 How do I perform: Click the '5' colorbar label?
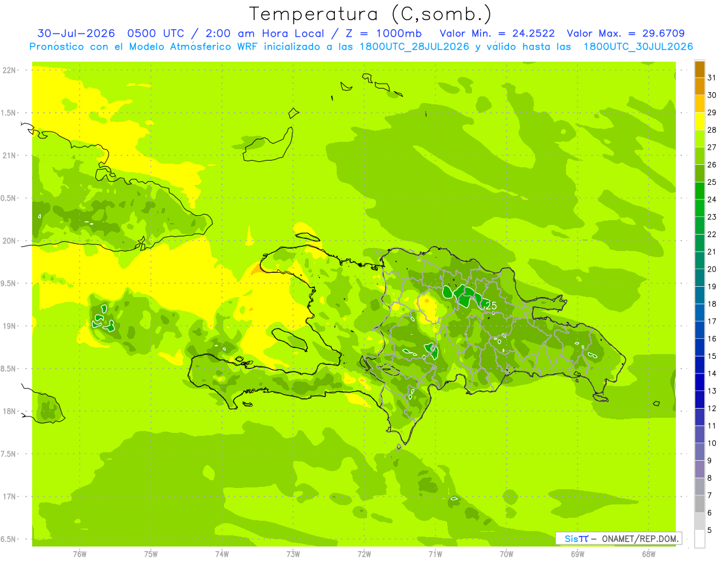(710, 530)
